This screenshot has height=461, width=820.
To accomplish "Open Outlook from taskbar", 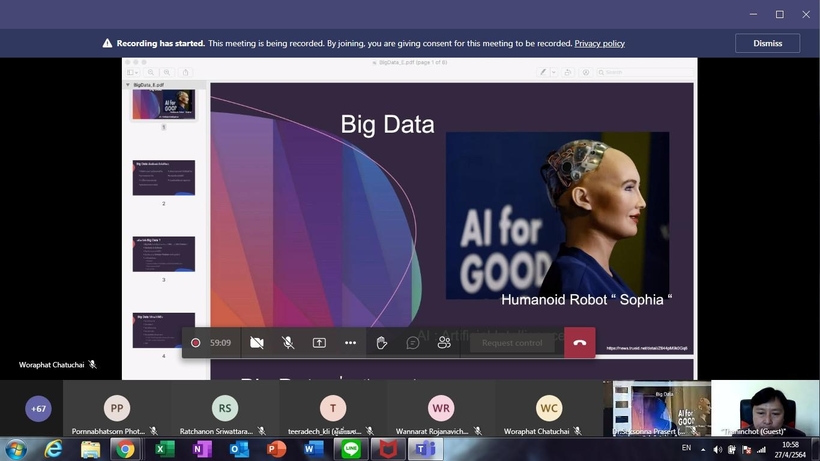I will (x=238, y=450).
